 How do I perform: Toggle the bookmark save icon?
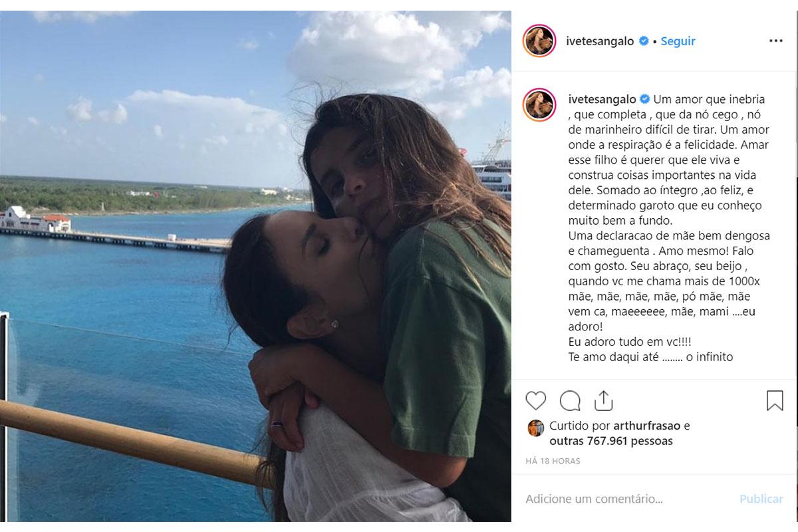click(x=775, y=400)
